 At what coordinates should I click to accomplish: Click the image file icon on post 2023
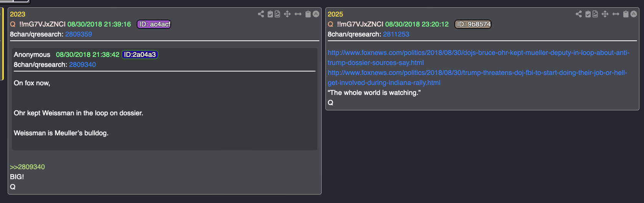click(x=277, y=14)
